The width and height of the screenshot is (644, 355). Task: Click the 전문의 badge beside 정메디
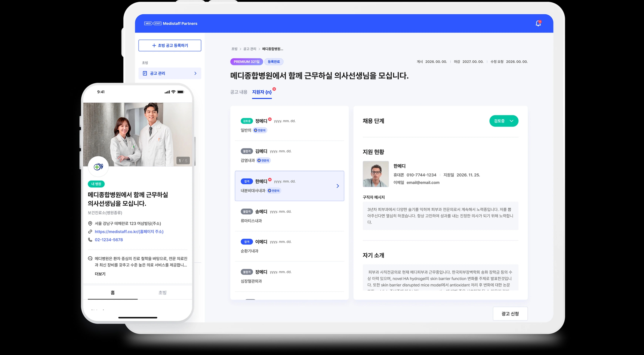pyautogui.click(x=260, y=130)
